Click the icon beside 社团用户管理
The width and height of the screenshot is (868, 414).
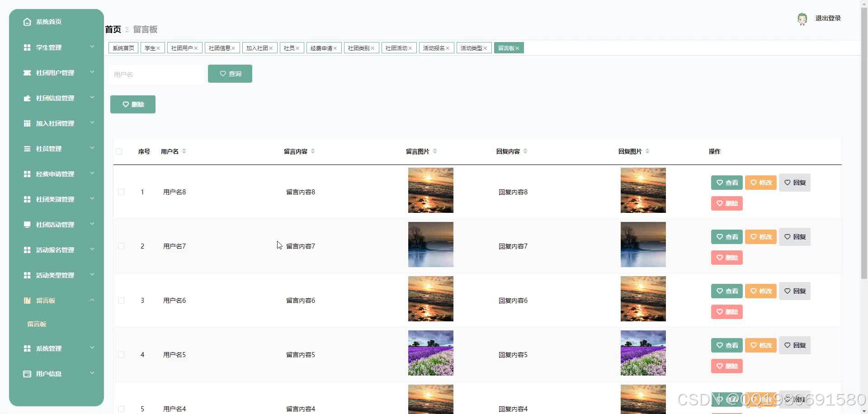(x=27, y=73)
